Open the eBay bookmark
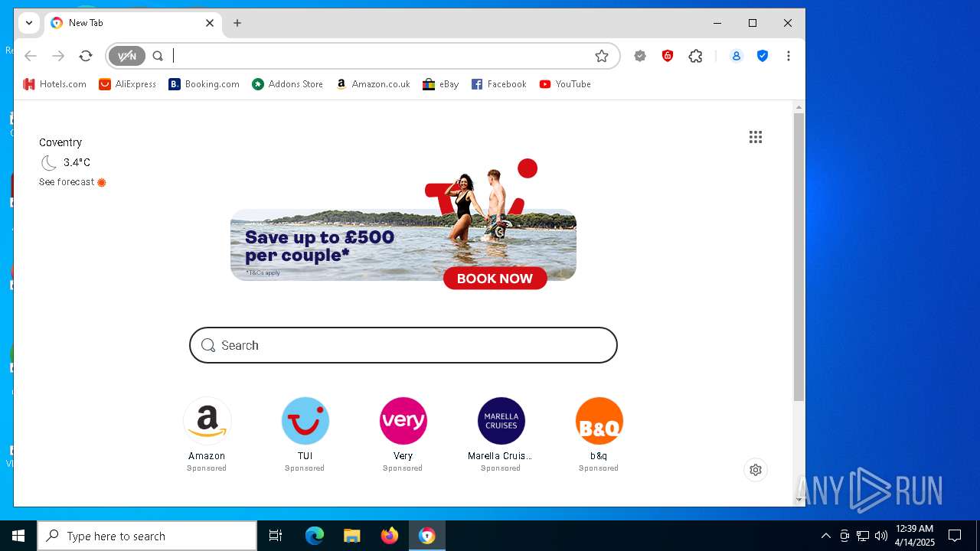 [440, 84]
